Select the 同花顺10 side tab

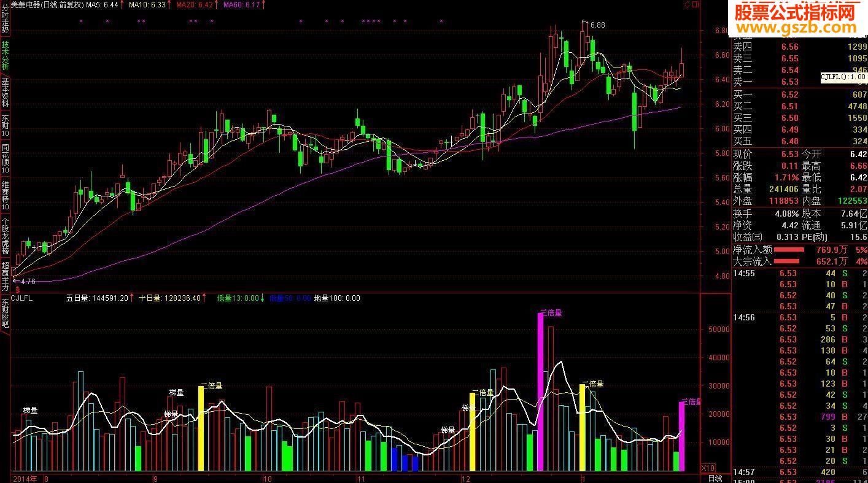(x=5, y=158)
